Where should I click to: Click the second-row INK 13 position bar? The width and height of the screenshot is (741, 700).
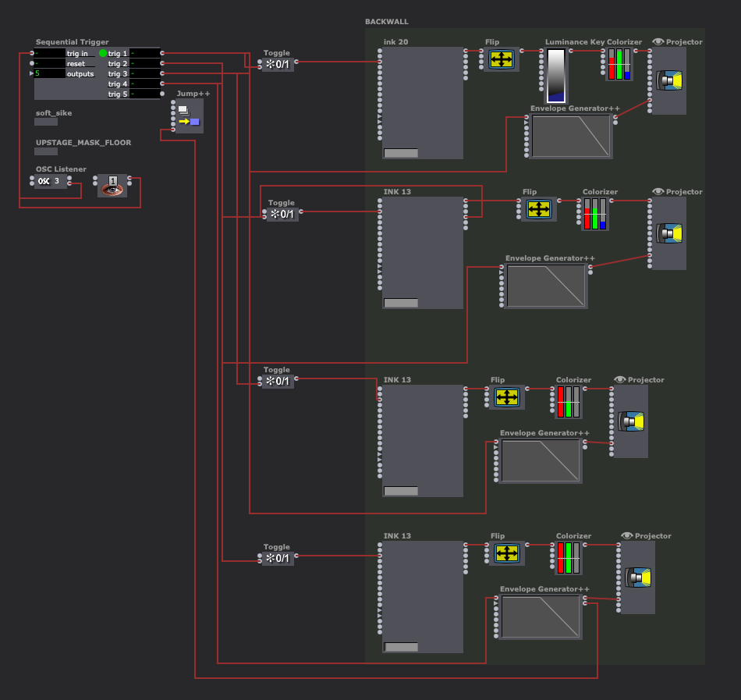point(401,303)
